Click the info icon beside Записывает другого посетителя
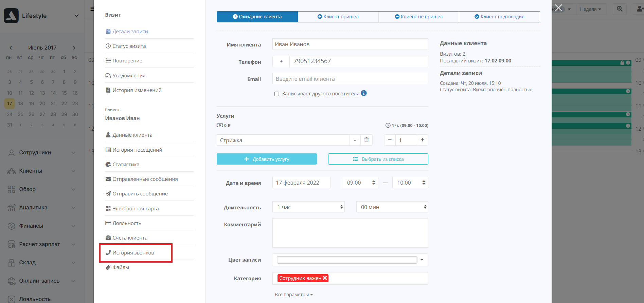Viewport: 644px width, 303px height. 364,93
